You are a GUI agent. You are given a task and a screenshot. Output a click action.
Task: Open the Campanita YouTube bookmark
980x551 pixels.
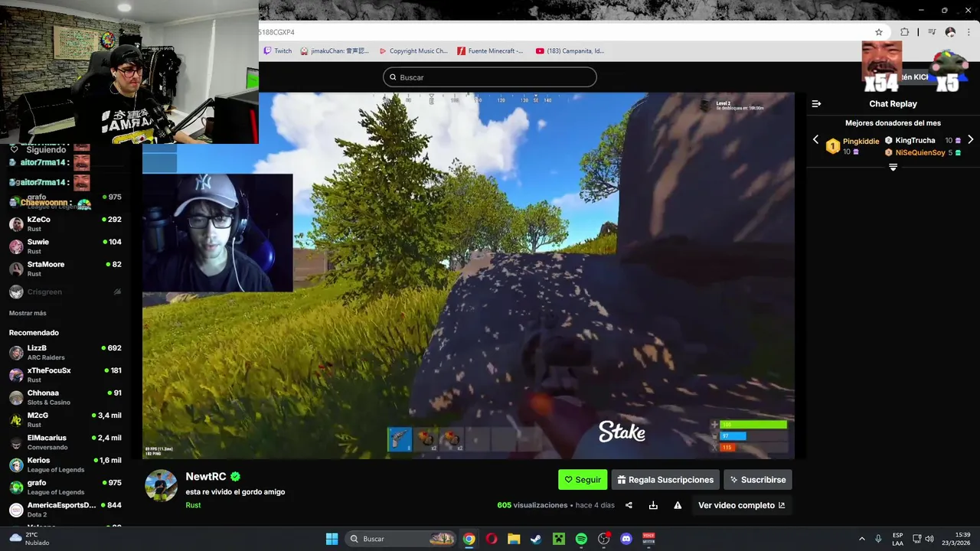point(570,51)
